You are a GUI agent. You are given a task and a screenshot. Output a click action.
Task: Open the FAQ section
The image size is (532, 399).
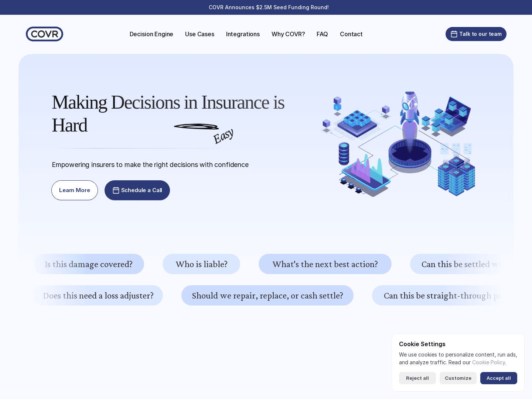[x=322, y=34]
